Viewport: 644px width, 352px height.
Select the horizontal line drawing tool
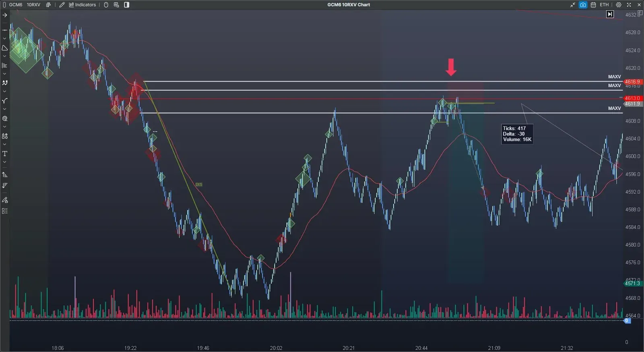pos(5,30)
